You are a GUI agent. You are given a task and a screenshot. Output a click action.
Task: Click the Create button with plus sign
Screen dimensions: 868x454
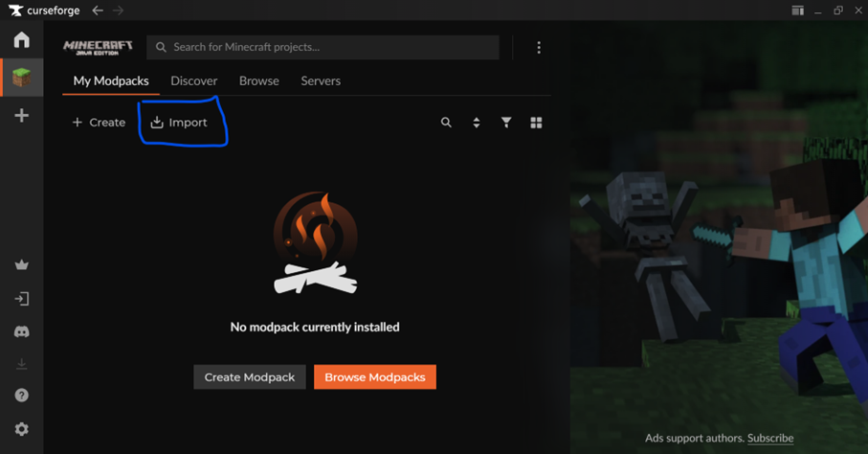100,123
